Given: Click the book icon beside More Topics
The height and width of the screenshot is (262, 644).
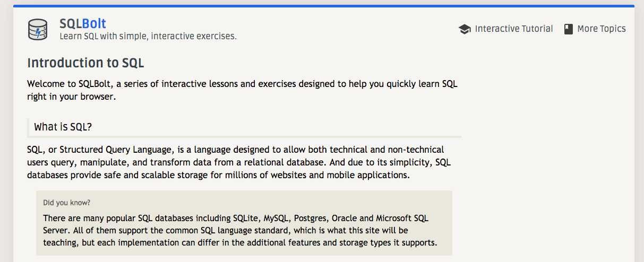Looking at the screenshot, I should point(568,29).
